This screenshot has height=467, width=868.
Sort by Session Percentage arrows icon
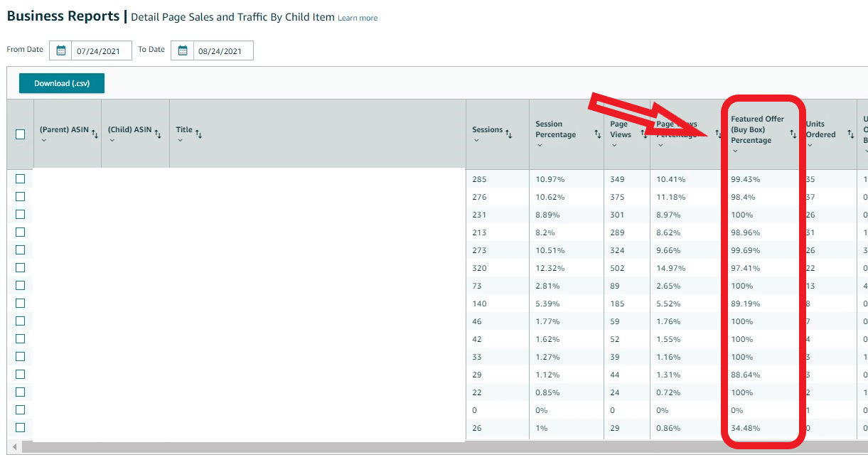(598, 134)
